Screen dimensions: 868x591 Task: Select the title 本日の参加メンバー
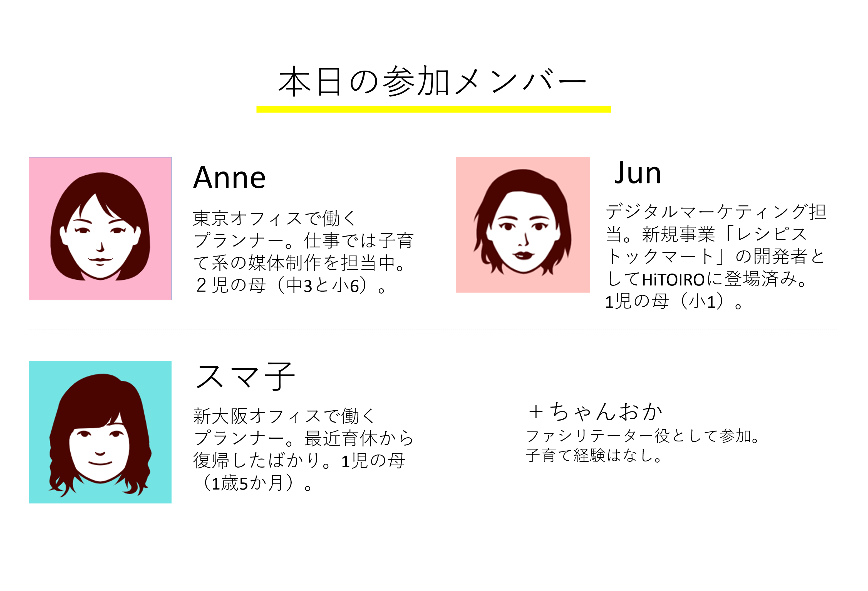[432, 81]
